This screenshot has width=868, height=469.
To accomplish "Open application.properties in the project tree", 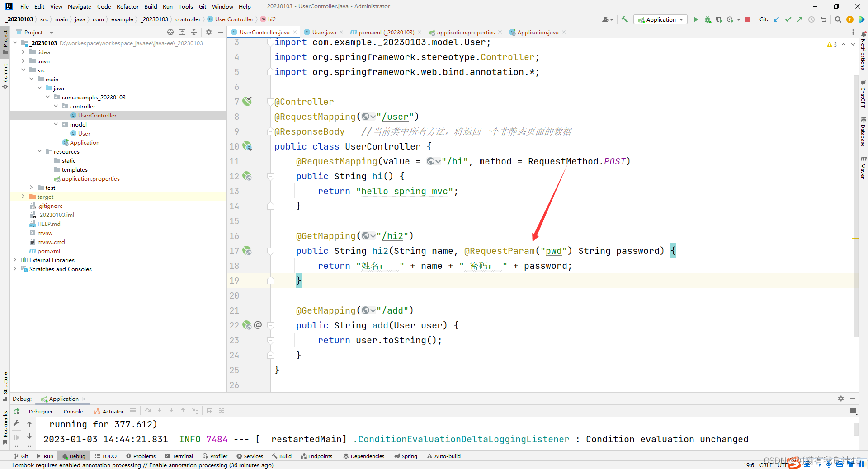I will 90,178.
